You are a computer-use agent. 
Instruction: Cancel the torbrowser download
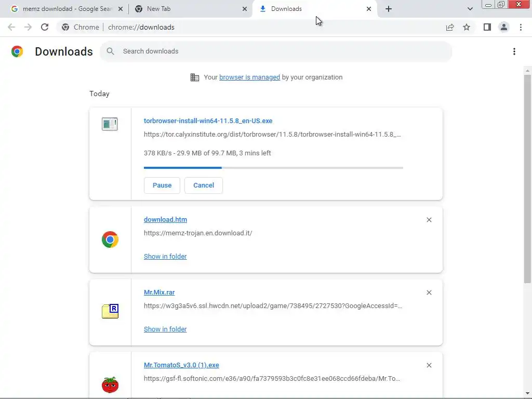[x=204, y=185]
